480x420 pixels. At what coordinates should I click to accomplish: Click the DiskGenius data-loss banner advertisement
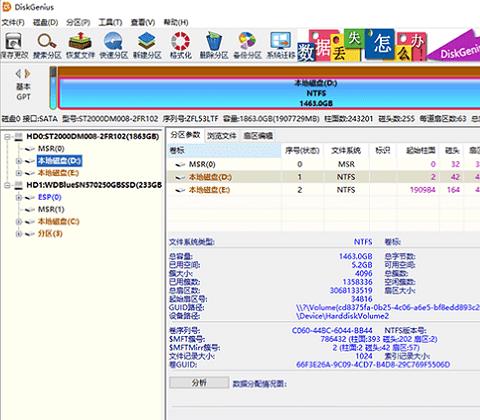pyautogui.click(x=388, y=46)
